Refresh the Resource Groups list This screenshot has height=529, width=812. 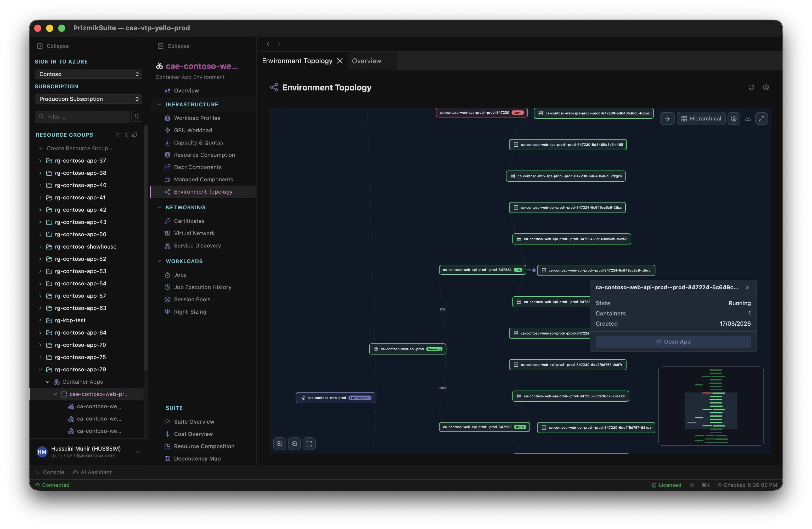(135, 135)
